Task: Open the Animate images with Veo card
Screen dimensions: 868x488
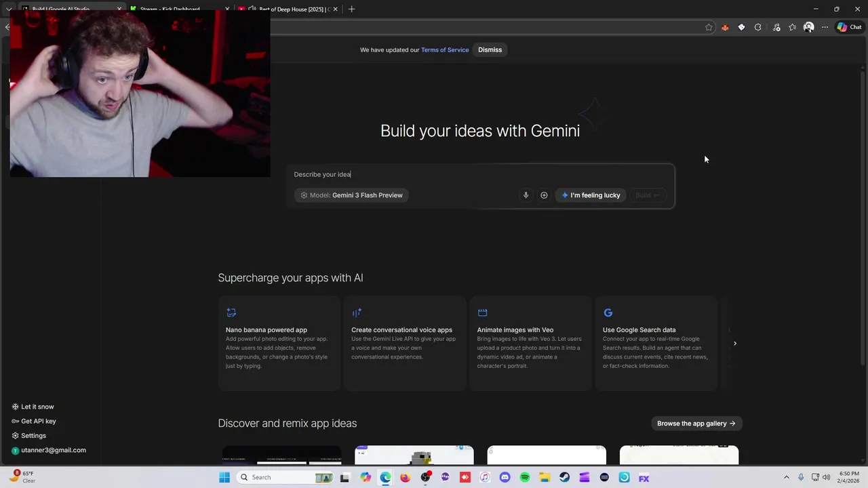Action: (530, 343)
